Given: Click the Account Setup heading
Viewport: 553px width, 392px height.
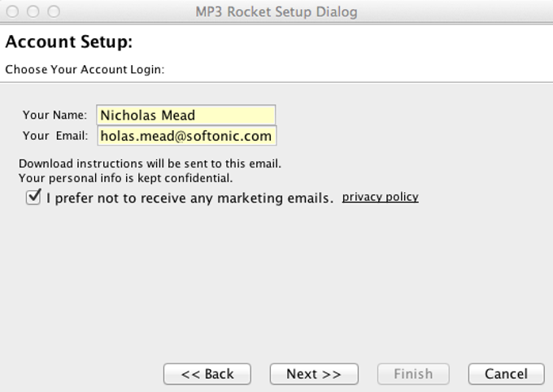Looking at the screenshot, I should 69,41.
